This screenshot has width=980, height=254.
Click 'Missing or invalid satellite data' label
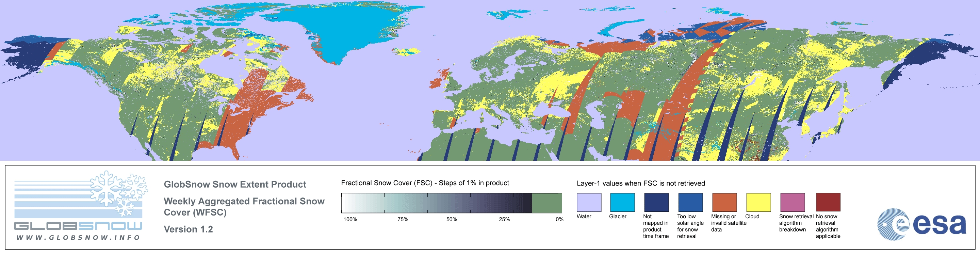click(x=729, y=223)
